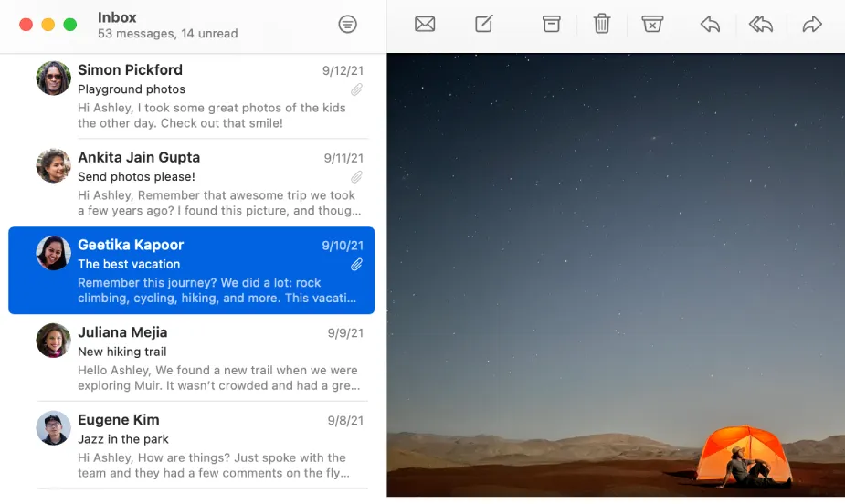Select Ankita Jain Gupta's message

coord(191,184)
